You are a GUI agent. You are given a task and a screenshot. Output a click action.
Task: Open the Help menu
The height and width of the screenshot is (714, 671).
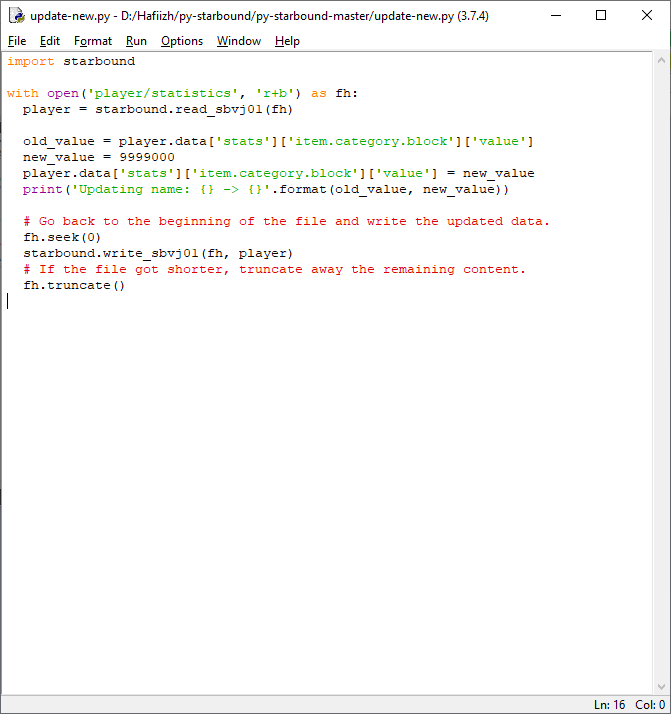point(287,41)
